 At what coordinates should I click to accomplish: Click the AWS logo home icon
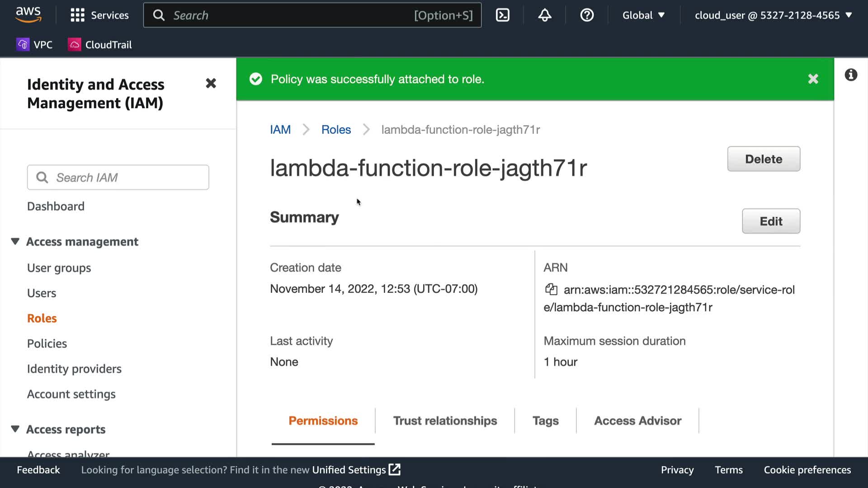[x=28, y=14]
